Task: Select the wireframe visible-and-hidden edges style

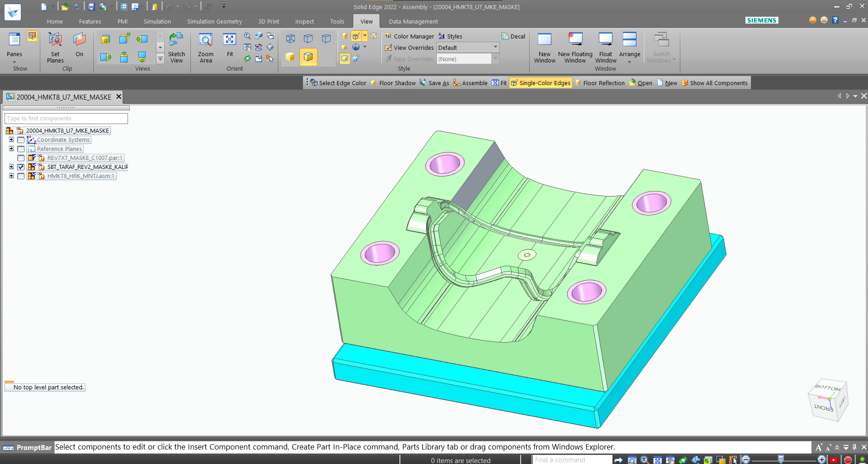Action: click(x=290, y=39)
